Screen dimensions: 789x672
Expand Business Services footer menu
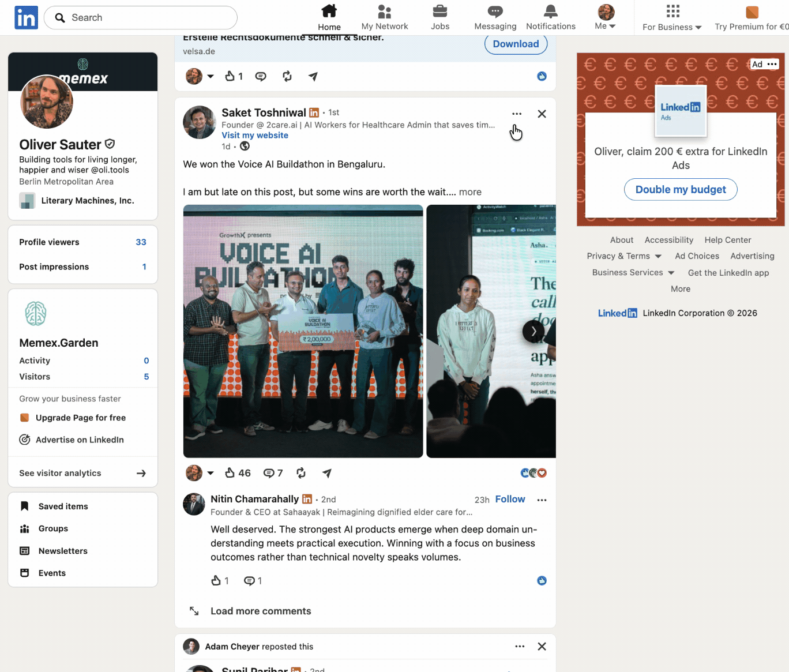[x=633, y=272]
